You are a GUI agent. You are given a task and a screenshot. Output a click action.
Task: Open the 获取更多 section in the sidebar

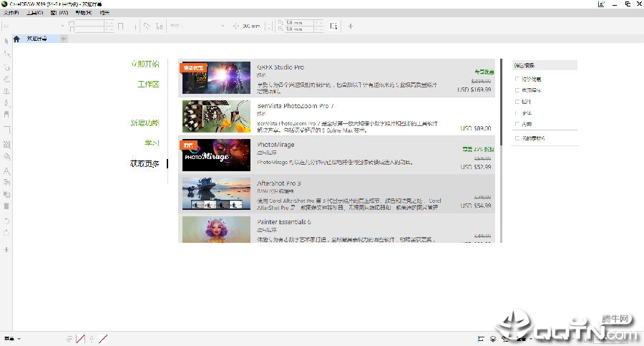tap(144, 163)
